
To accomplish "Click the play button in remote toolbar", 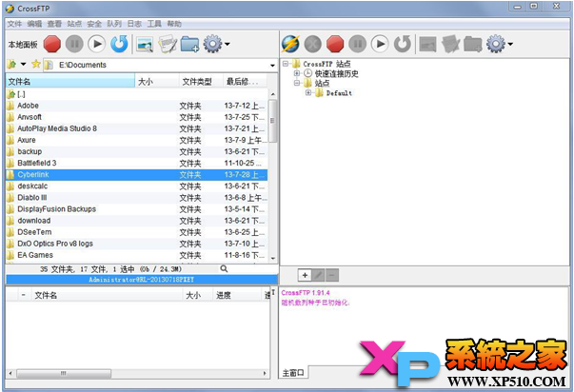I will click(380, 44).
